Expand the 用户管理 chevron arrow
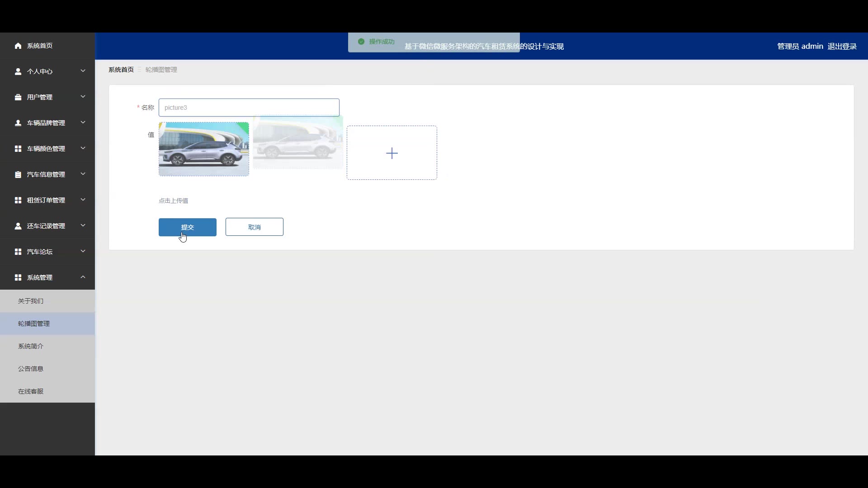 coord(83,97)
